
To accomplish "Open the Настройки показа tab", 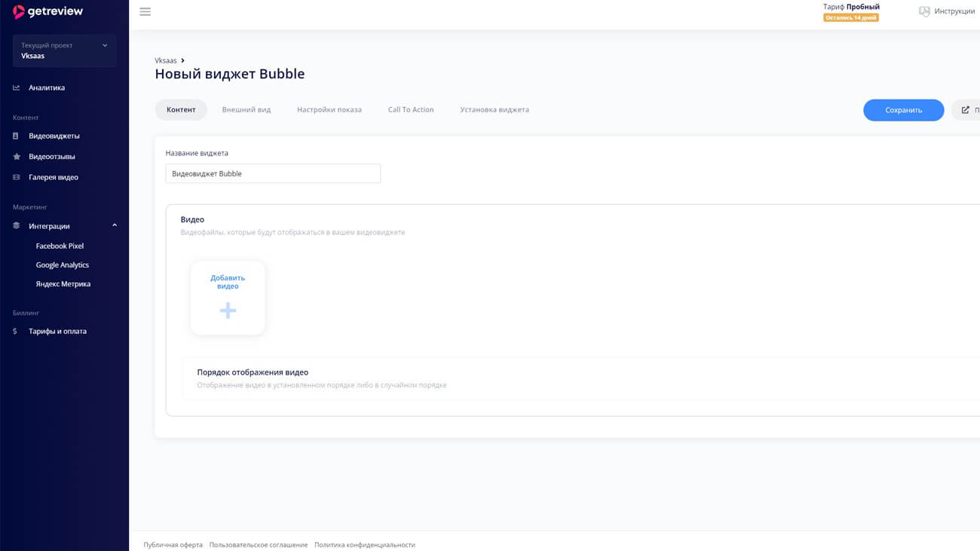I will pyautogui.click(x=329, y=110).
